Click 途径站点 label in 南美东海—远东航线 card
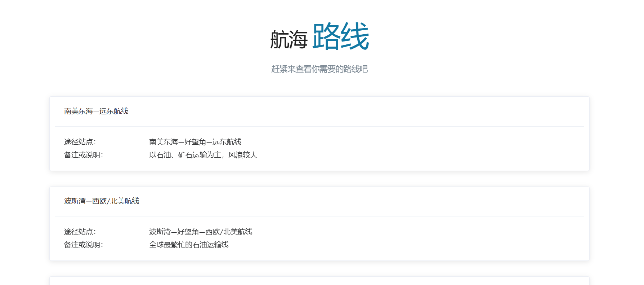 [x=80, y=142]
